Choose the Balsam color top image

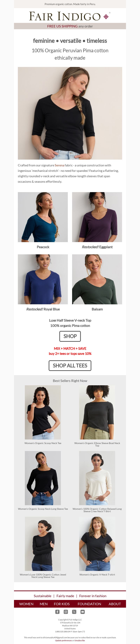coord(97,279)
